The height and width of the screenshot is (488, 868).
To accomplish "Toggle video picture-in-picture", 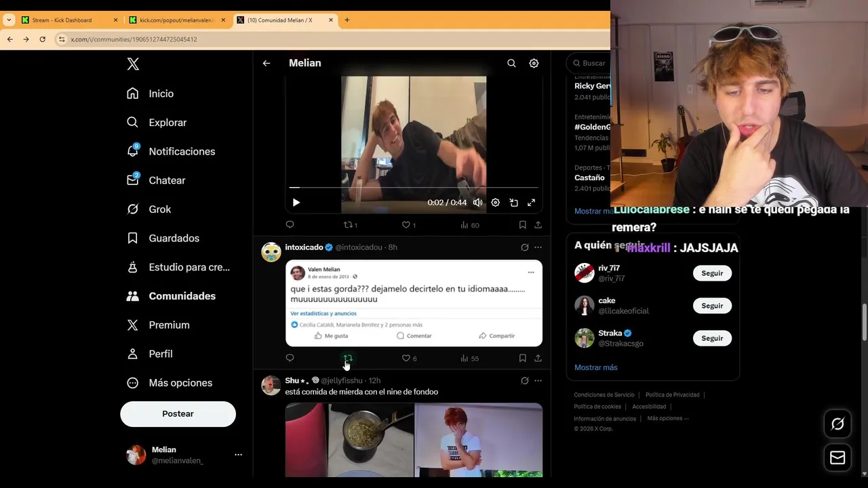I will click(513, 203).
